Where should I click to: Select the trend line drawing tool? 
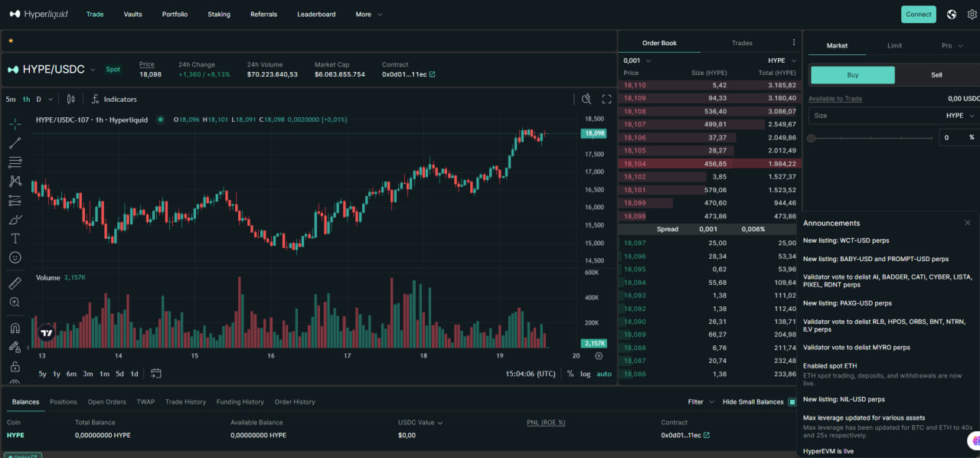tap(15, 143)
